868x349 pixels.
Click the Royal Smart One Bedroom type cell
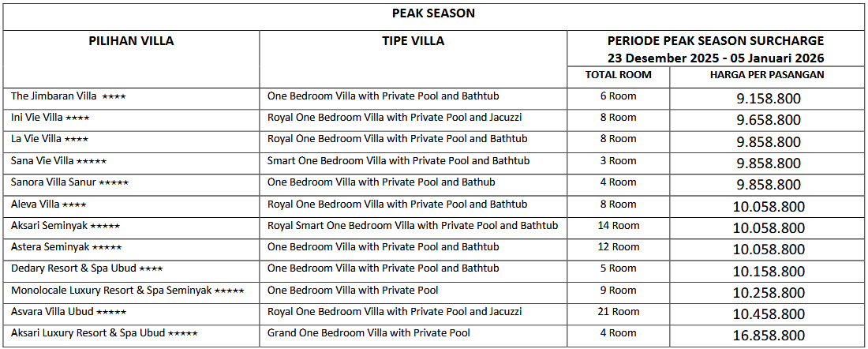tap(413, 226)
